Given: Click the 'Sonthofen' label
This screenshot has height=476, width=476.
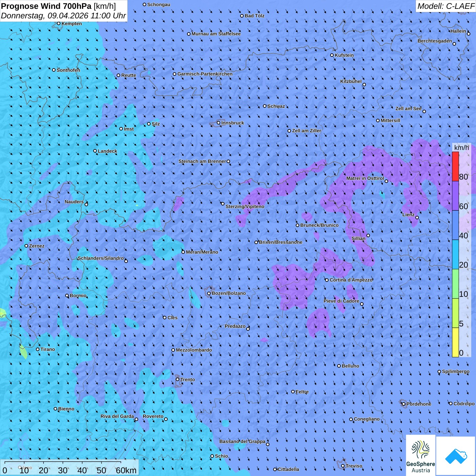Looking at the screenshot, I should pos(68,70).
